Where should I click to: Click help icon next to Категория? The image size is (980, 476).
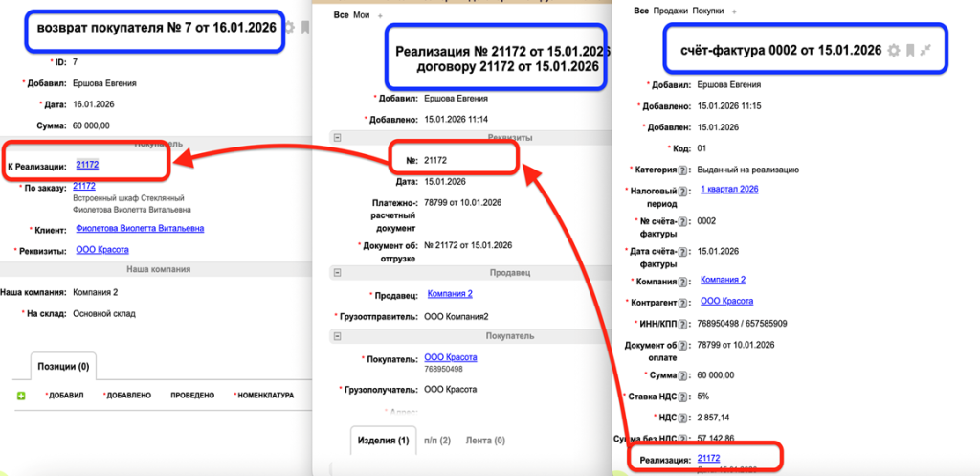(682, 170)
